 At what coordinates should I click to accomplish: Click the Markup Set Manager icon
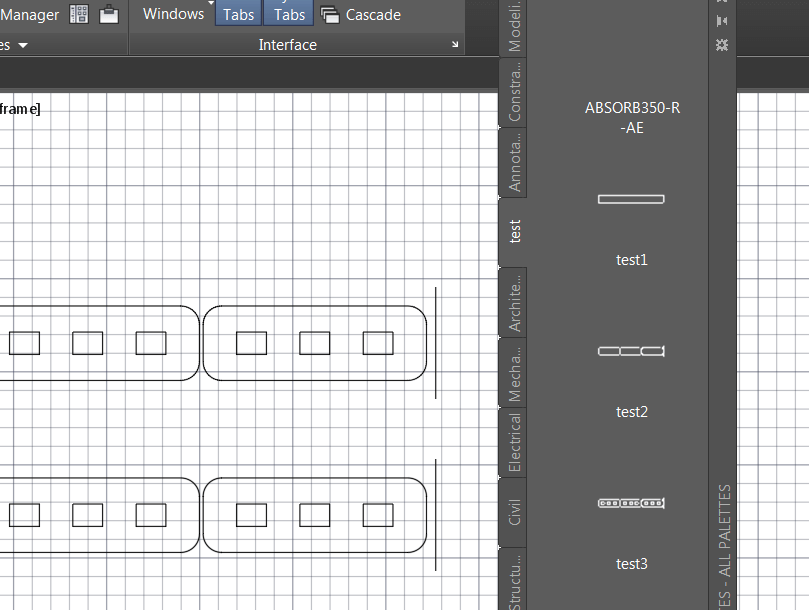click(78, 14)
